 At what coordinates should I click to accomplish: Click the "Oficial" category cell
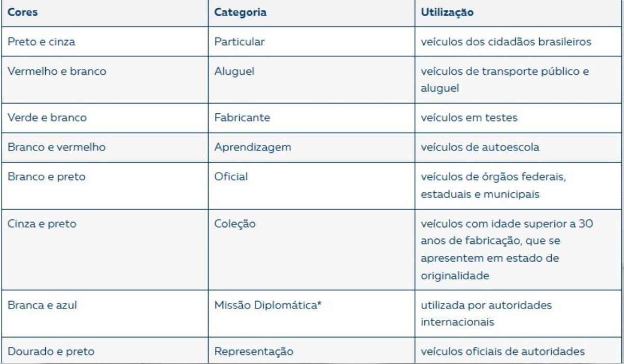tap(231, 177)
